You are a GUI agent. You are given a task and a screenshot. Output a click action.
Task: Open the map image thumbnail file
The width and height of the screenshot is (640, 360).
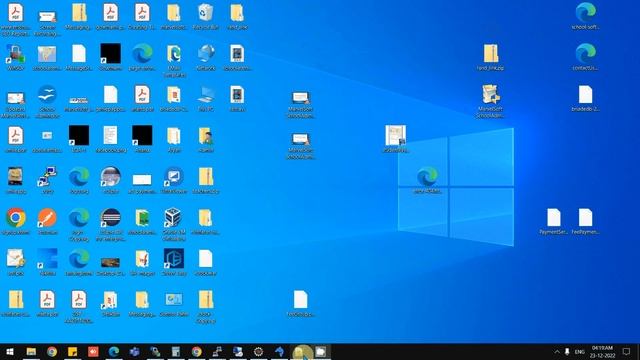[x=47, y=54]
